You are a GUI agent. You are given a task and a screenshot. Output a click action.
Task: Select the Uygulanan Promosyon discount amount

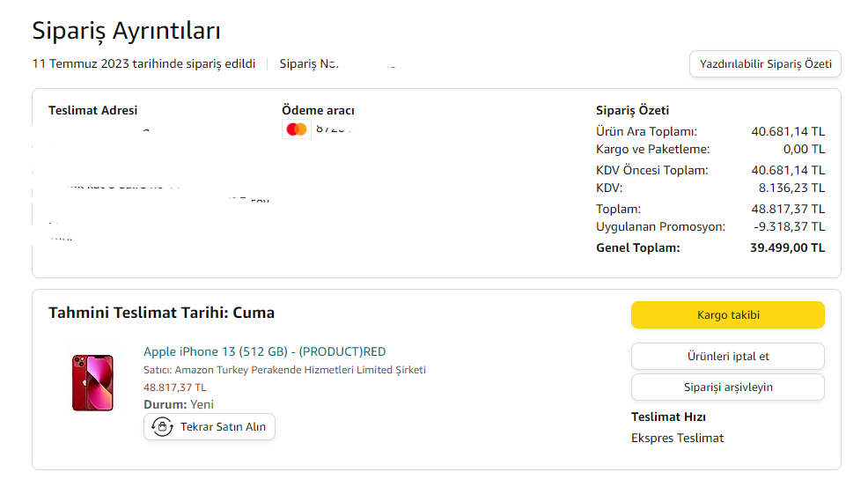click(790, 226)
